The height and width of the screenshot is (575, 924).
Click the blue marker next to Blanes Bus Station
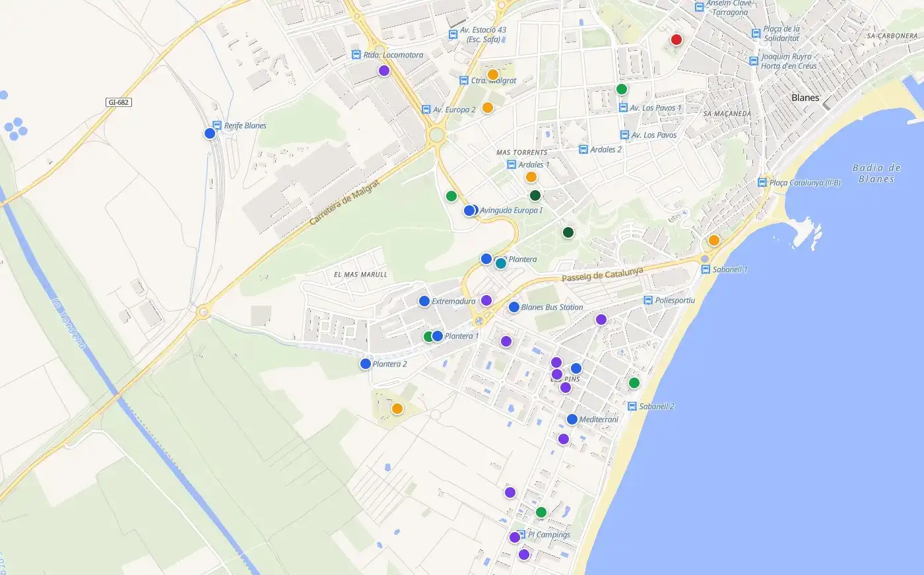pos(514,307)
